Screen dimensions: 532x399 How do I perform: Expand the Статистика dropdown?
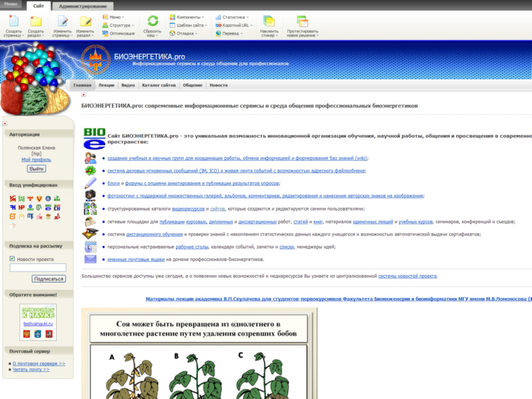232,17
